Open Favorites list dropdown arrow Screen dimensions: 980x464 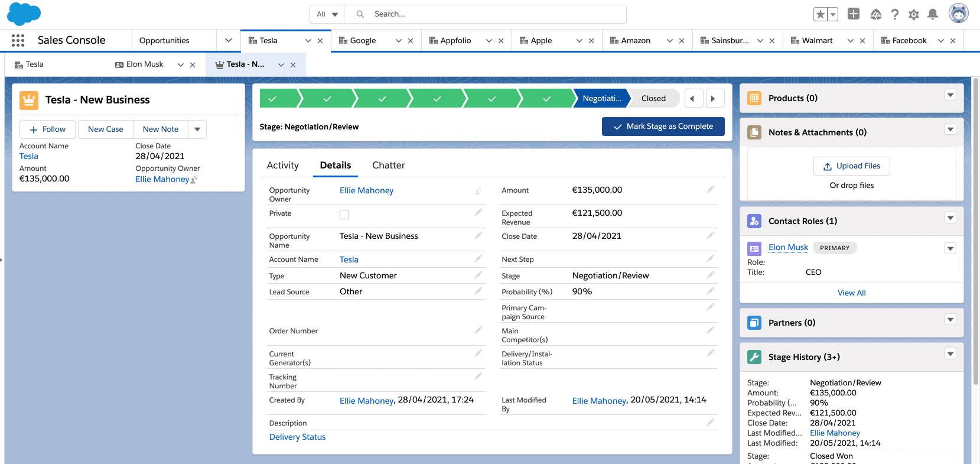pyautogui.click(x=833, y=14)
